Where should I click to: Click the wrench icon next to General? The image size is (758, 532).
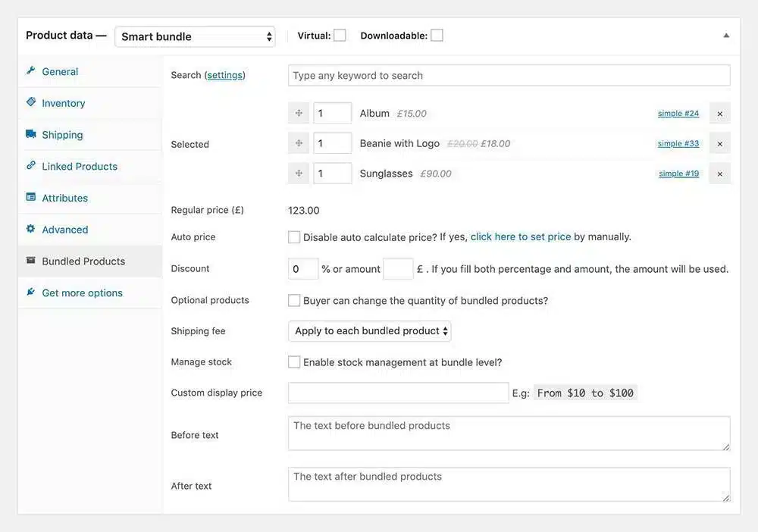pos(31,71)
